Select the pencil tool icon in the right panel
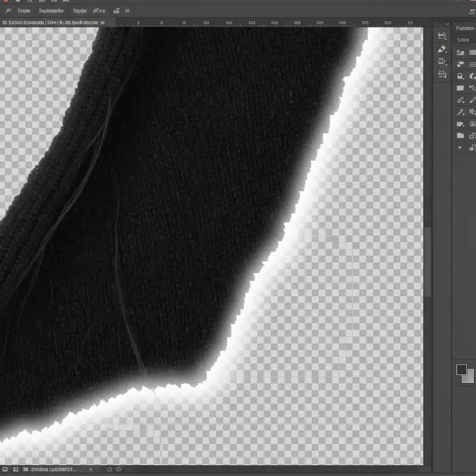The width and height of the screenshot is (476, 476). coord(472,99)
